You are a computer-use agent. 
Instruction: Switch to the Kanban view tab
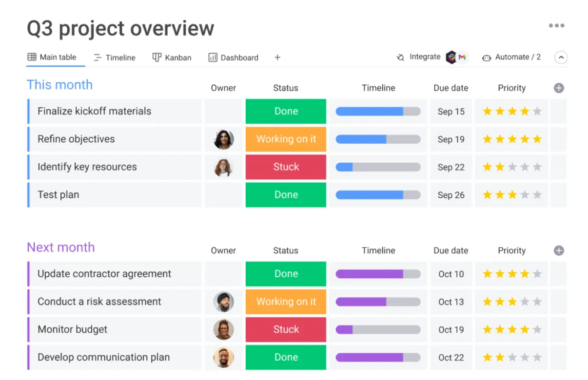(x=172, y=57)
